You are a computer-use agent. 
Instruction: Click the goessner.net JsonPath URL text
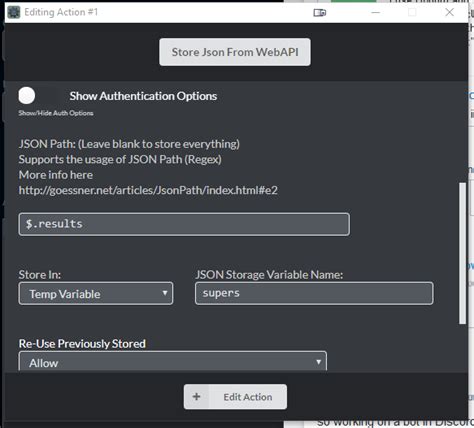pos(148,190)
